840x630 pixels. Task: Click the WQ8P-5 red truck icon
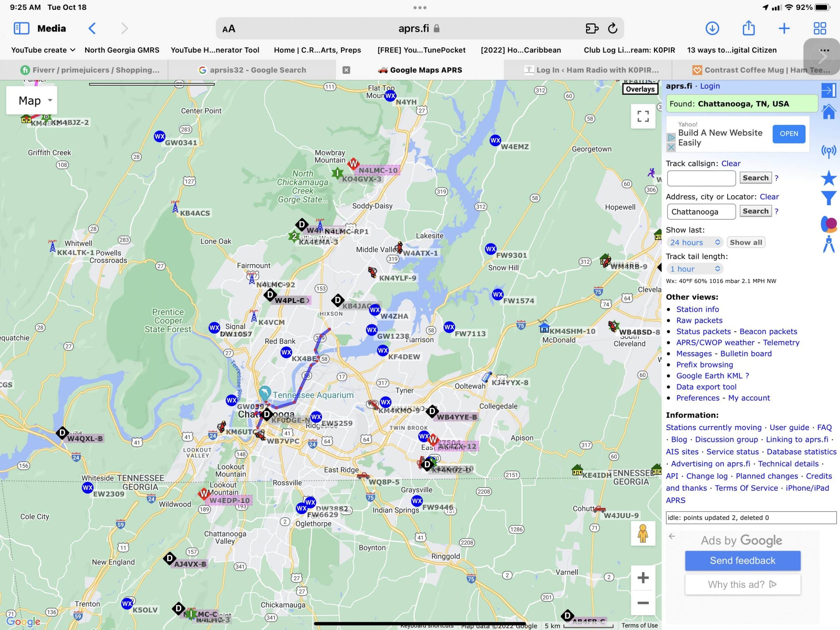(x=363, y=475)
